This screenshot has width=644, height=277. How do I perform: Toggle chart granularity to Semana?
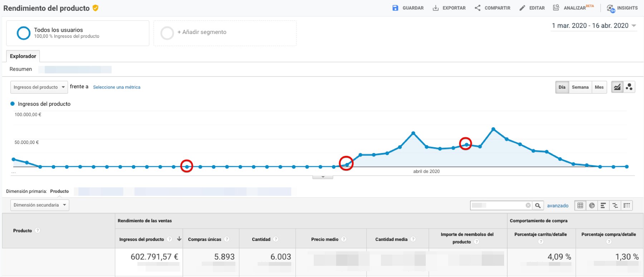pos(580,87)
